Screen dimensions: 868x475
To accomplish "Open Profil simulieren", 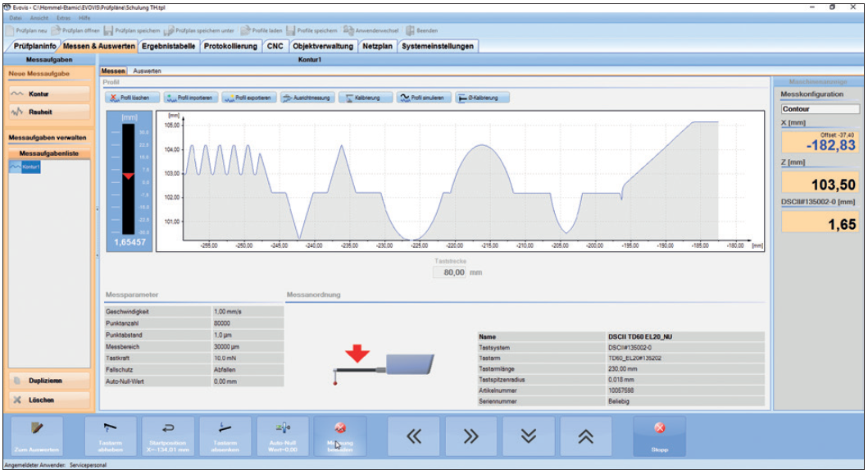I will pos(423,98).
